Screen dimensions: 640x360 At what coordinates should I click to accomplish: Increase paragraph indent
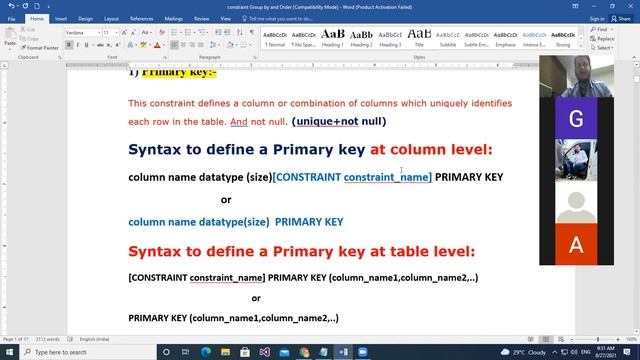(x=227, y=32)
